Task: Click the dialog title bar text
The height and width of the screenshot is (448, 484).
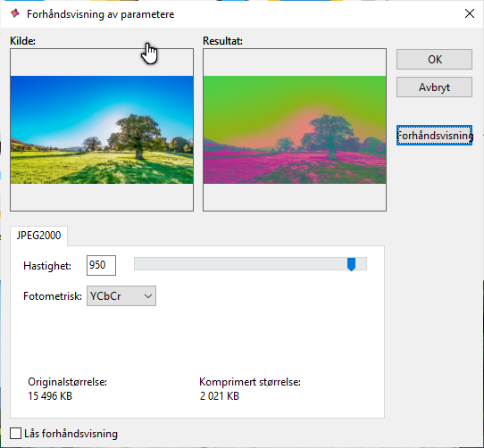Action: click(x=101, y=14)
